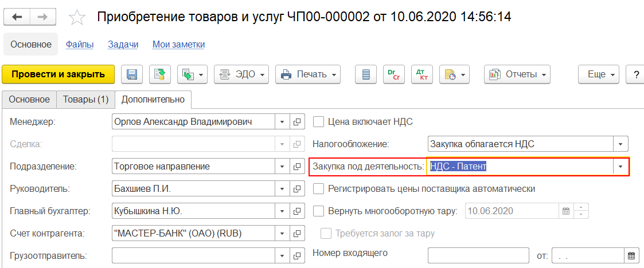Screen dimensions: 644x268
Task: Toggle 'Вернуть многооборотную тару' checkbox
Action: point(319,211)
